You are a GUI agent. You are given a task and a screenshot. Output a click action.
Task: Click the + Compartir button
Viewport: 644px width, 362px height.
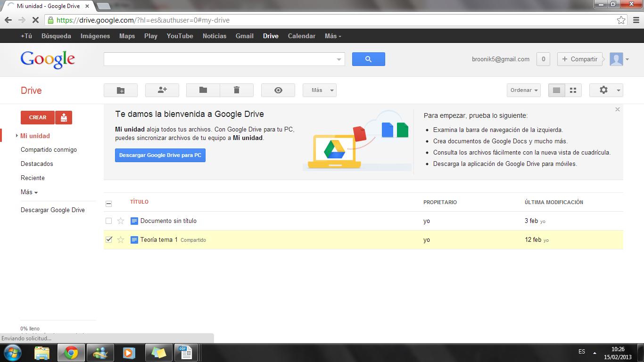click(580, 59)
